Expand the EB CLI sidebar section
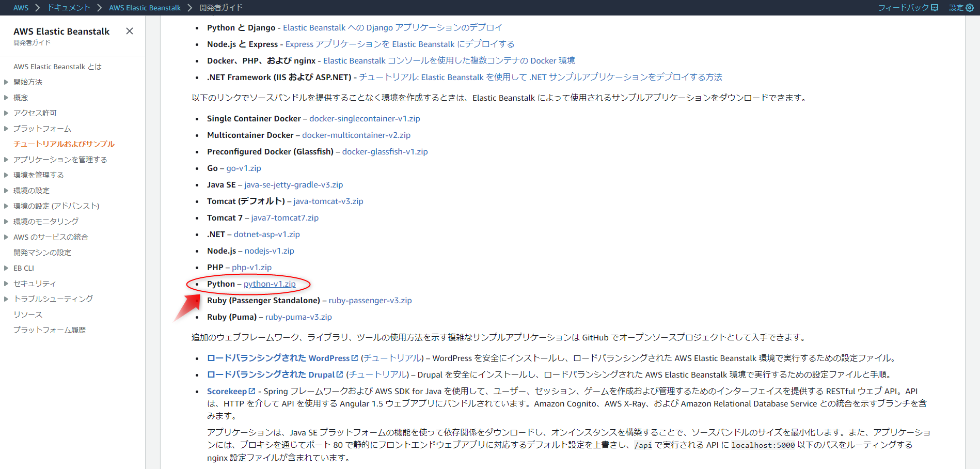Screen dimensions: 980x469 6,268
